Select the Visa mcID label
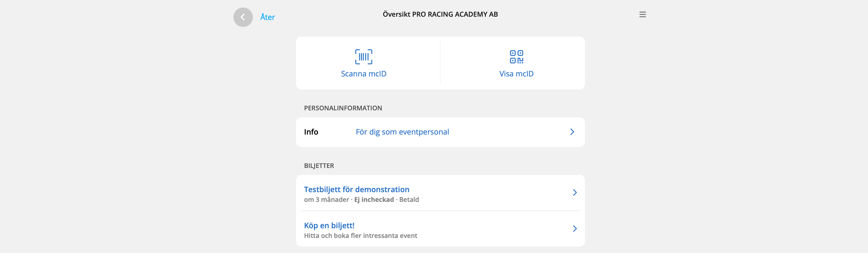This screenshot has height=253, width=868. pos(516,74)
